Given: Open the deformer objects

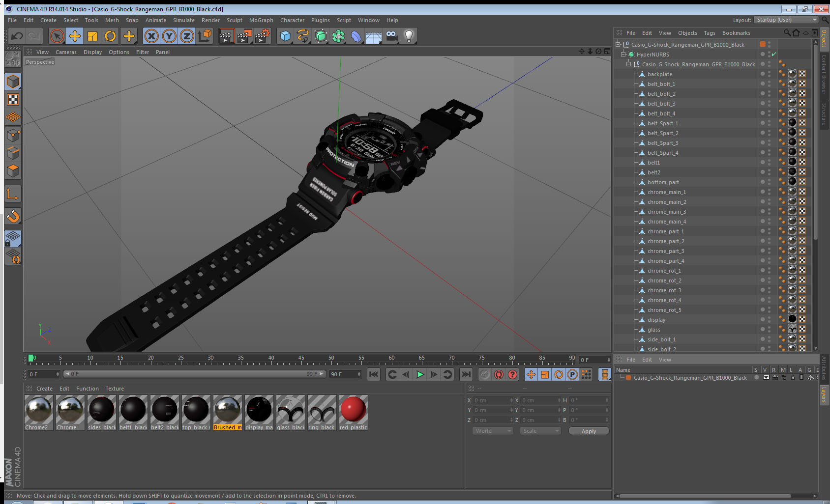Looking at the screenshot, I should coord(356,36).
